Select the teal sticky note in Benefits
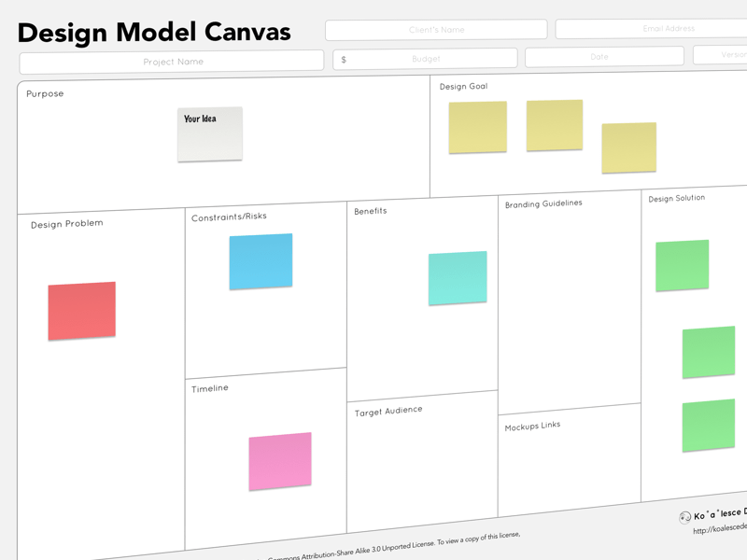The image size is (747, 560). (458, 278)
